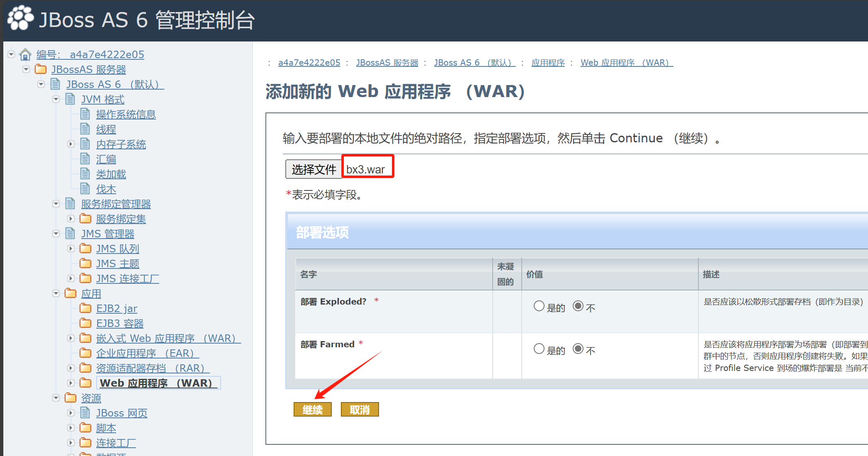
Task: Collapse the root 编号 a4a7e4222e05 node
Action: coord(11,54)
